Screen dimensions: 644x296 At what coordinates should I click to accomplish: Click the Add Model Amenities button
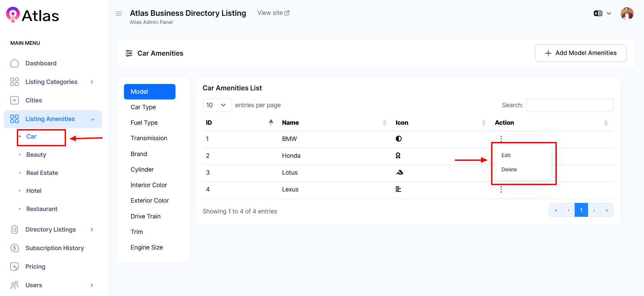tap(581, 53)
